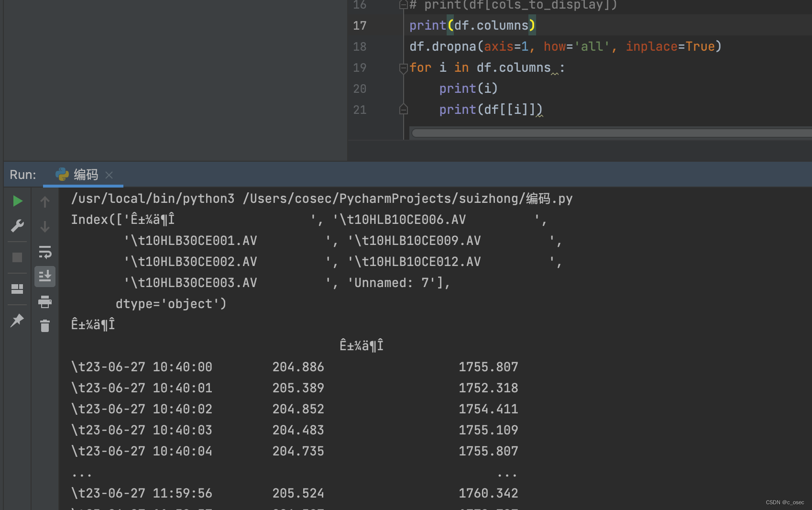The height and width of the screenshot is (510, 812).
Task: Open run configuration settings via the wrench icon
Action: click(x=17, y=225)
